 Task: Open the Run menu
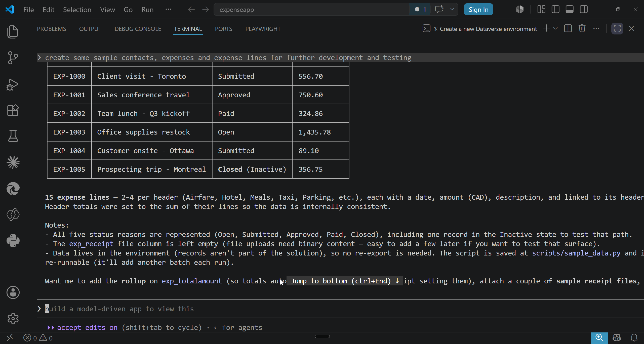click(x=147, y=10)
